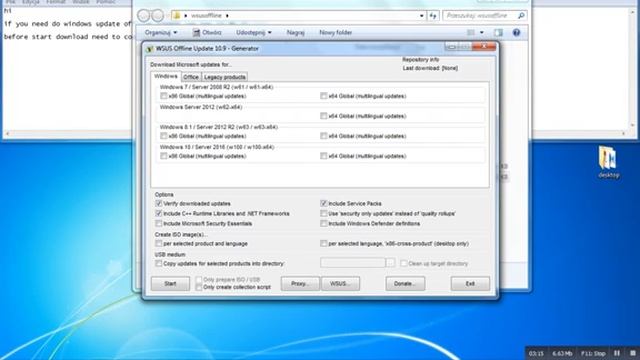Close the WSUS Offline Update window

click(484, 47)
